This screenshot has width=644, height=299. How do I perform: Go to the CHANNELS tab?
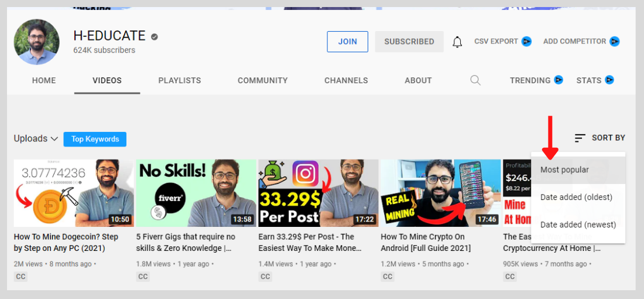point(346,80)
